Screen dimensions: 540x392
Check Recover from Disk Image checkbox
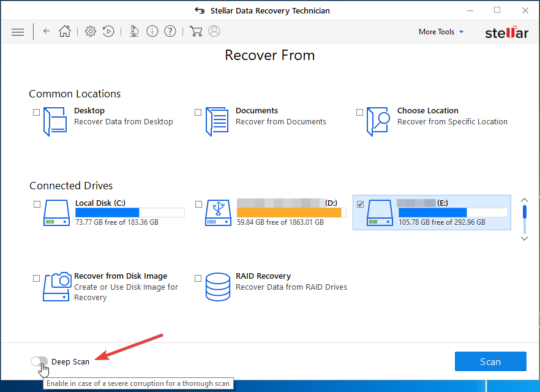pos(36,278)
